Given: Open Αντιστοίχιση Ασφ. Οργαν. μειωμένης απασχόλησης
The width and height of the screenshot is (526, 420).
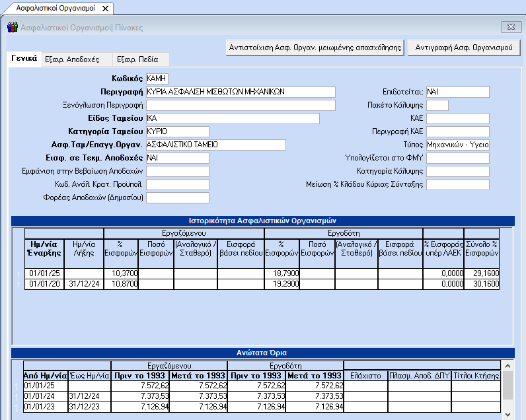Looking at the screenshot, I should click(x=315, y=48).
